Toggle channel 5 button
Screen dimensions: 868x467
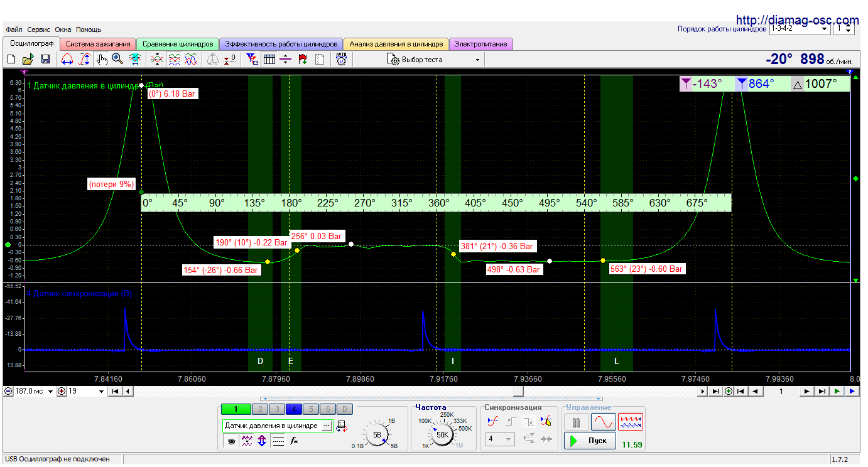pyautogui.click(x=311, y=409)
